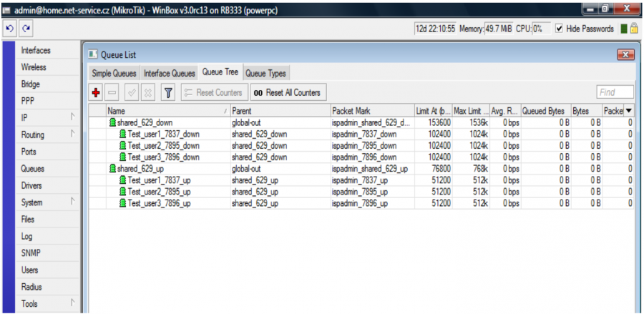Click shared_629_up queue icon

(112, 169)
